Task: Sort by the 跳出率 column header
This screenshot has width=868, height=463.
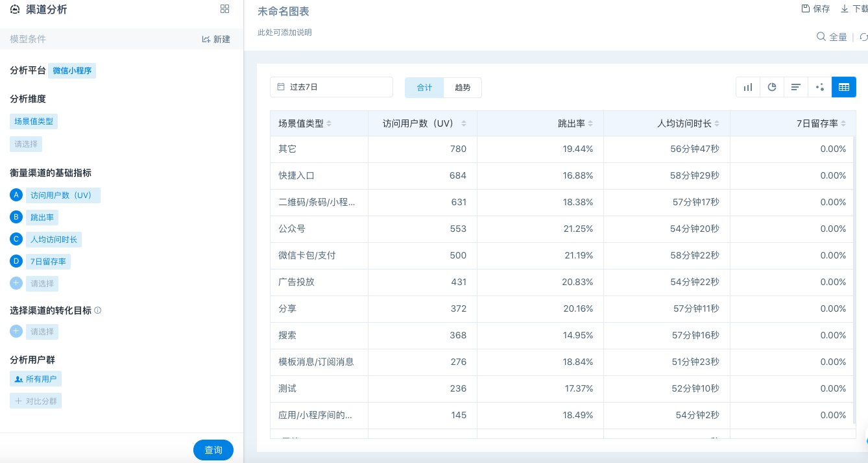Action: click(x=540, y=123)
